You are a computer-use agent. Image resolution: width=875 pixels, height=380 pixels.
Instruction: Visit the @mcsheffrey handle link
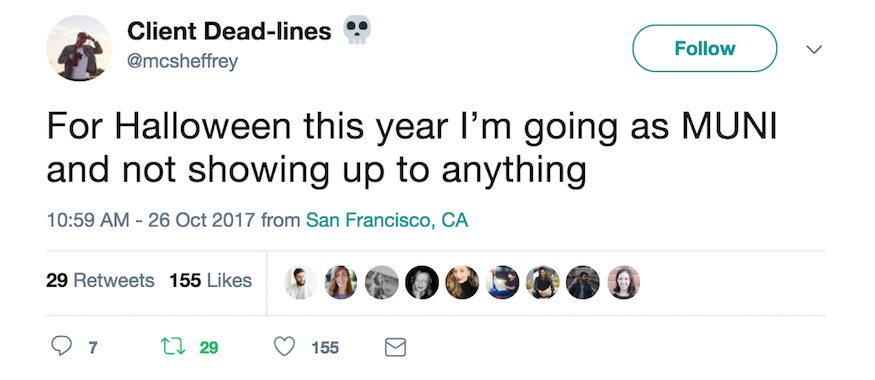(x=182, y=61)
